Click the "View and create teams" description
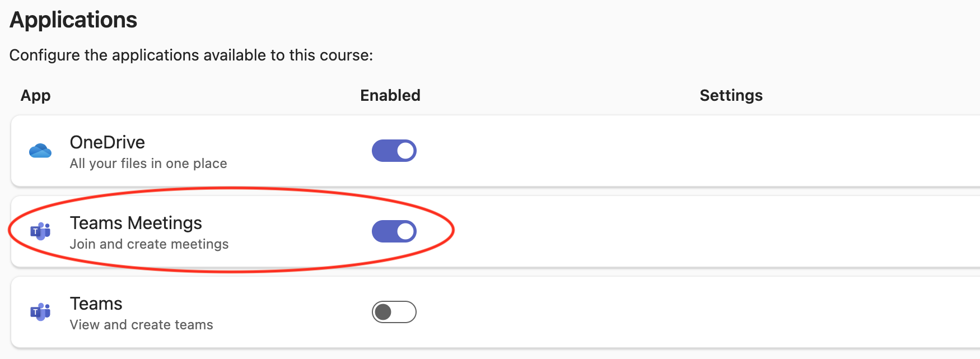 coord(142,325)
